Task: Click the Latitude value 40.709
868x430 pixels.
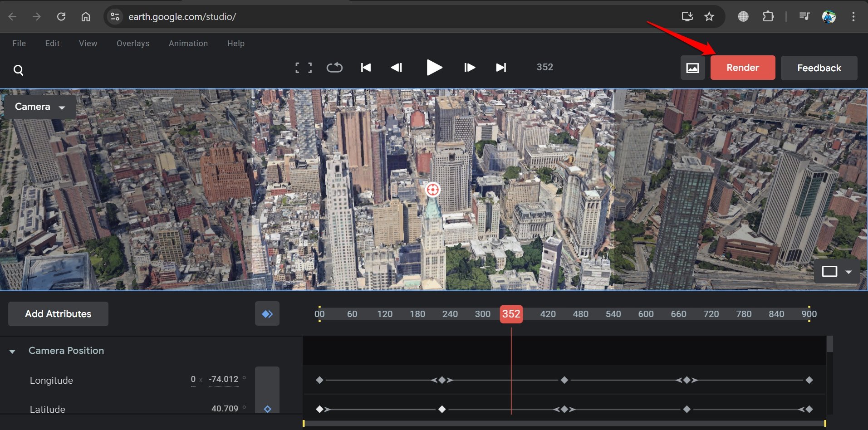Action: pos(225,409)
